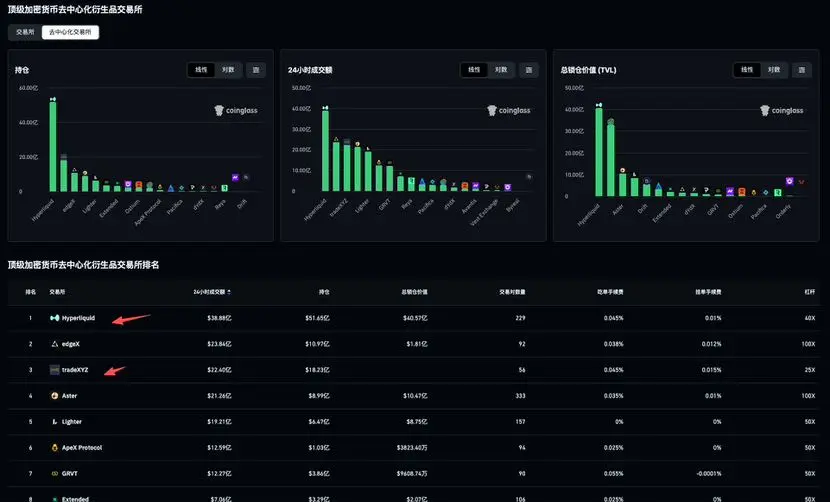Click the Hyperliquid logo icon in ranking table

[54, 318]
